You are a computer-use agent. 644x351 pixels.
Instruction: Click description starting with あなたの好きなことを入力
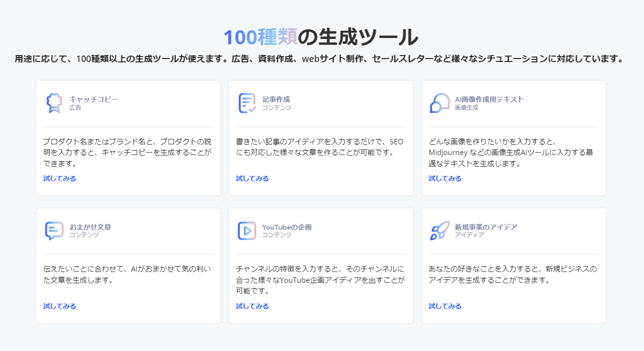[x=513, y=274]
